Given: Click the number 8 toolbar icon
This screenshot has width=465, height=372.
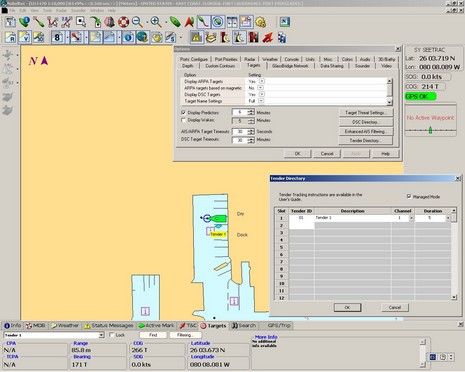Looking at the screenshot, I should coord(57,37).
